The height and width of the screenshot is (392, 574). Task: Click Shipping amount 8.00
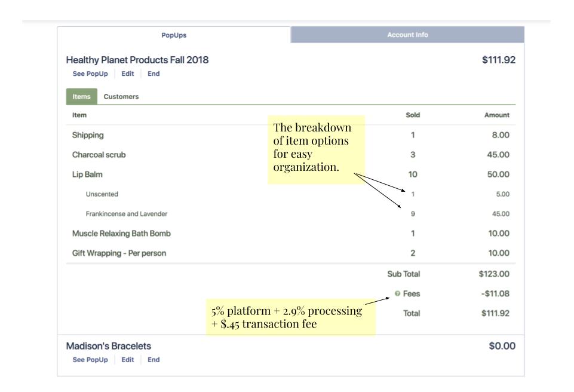501,135
